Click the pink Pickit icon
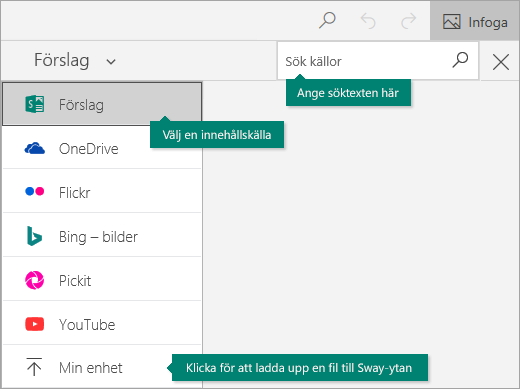 click(35, 280)
